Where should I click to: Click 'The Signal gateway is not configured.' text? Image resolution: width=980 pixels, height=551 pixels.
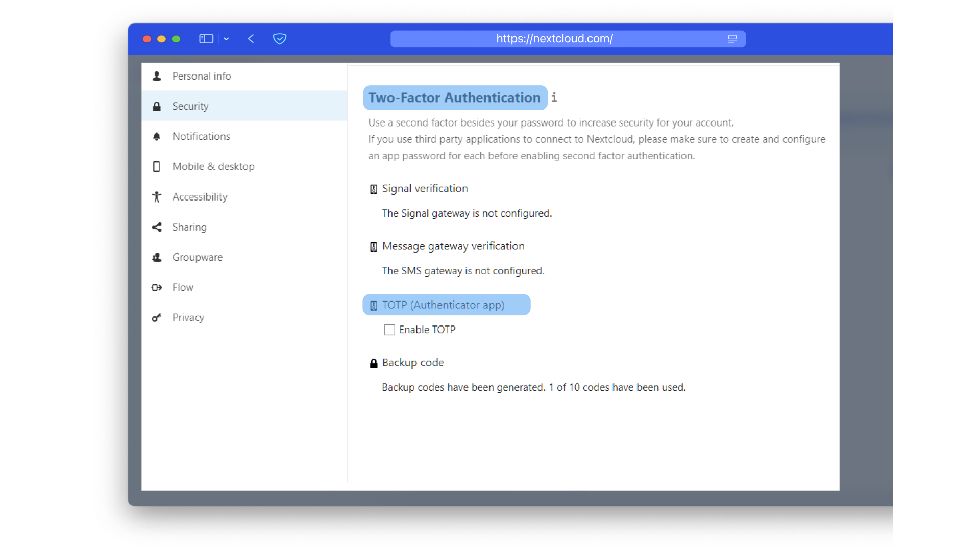(467, 213)
